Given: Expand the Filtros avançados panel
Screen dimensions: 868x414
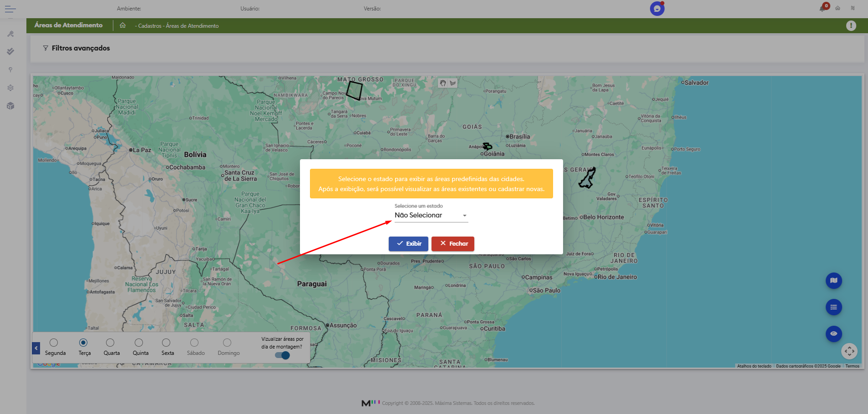Looking at the screenshot, I should tap(76, 48).
